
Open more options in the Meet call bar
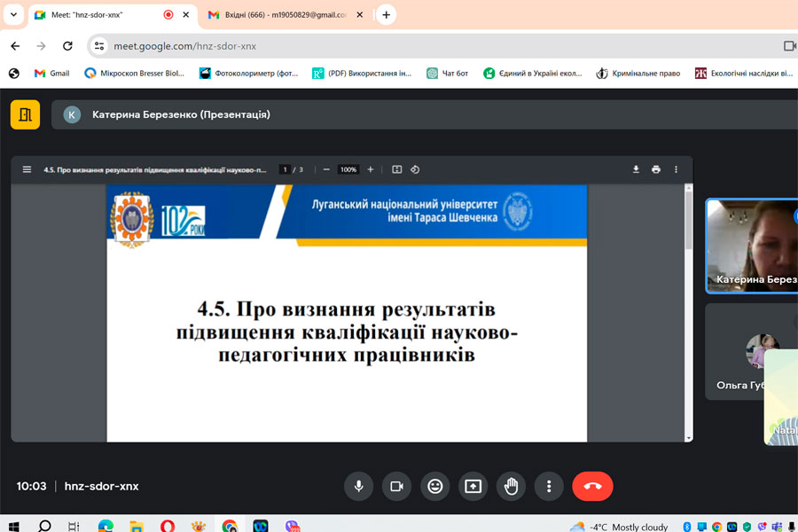[550, 486]
